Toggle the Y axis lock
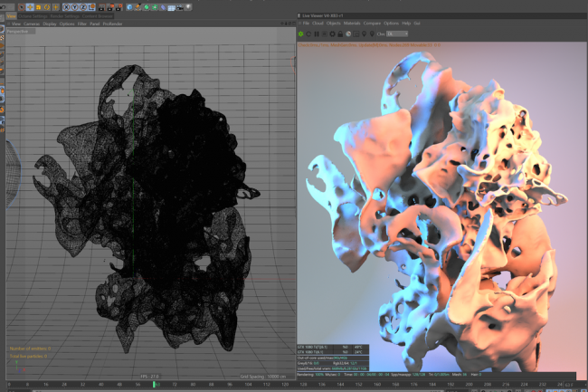Viewport: 588px width, 392px height. (75, 7)
